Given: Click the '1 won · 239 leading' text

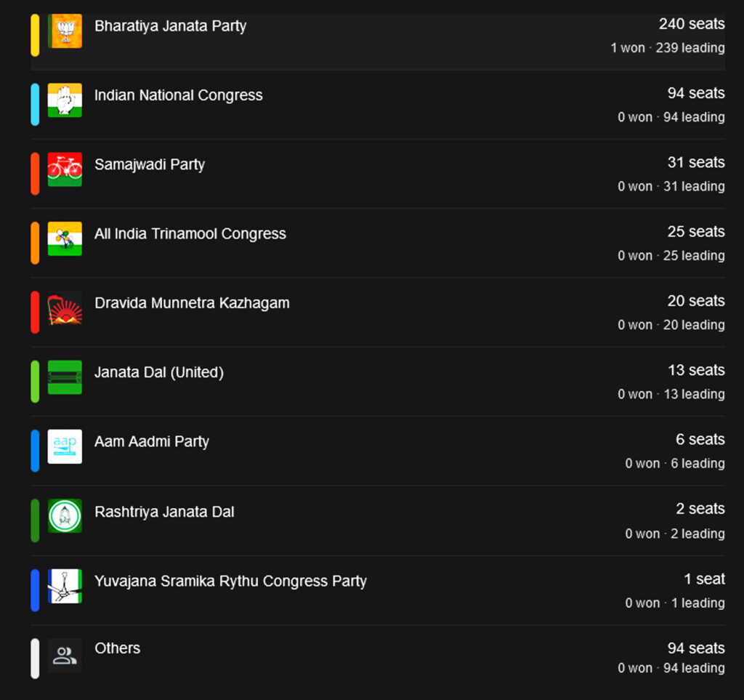Looking at the screenshot, I should point(667,48).
